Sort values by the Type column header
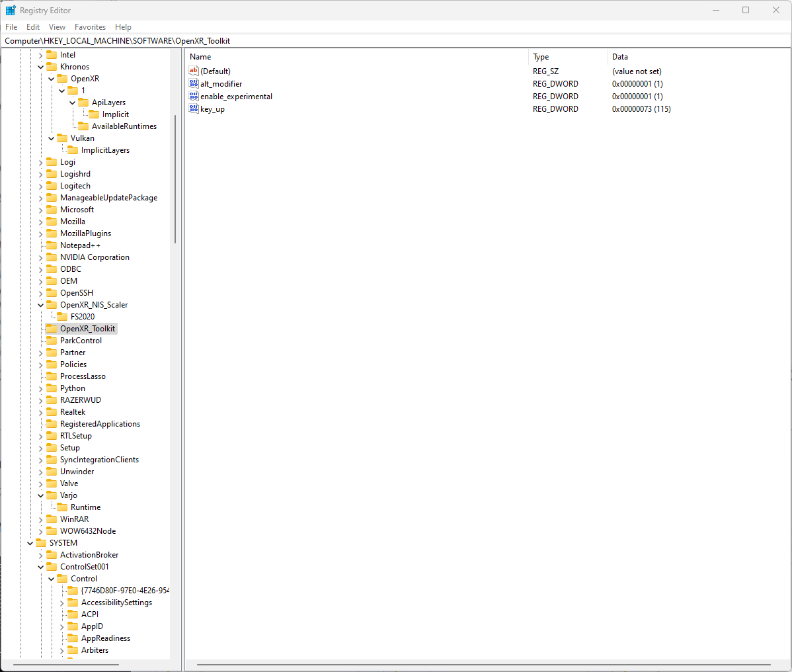Screen dimensions: 792x672 [569, 57]
